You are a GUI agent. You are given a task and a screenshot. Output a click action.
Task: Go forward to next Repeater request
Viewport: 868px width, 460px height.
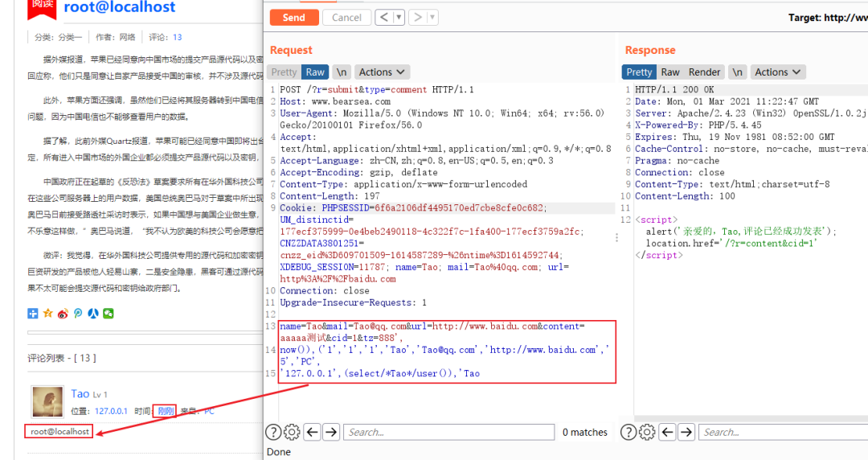pyautogui.click(x=418, y=17)
